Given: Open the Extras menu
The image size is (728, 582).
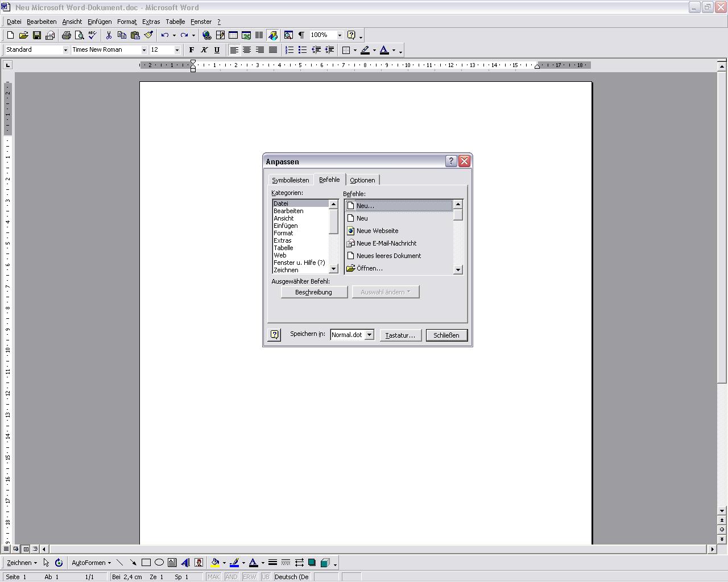Looking at the screenshot, I should coord(151,22).
